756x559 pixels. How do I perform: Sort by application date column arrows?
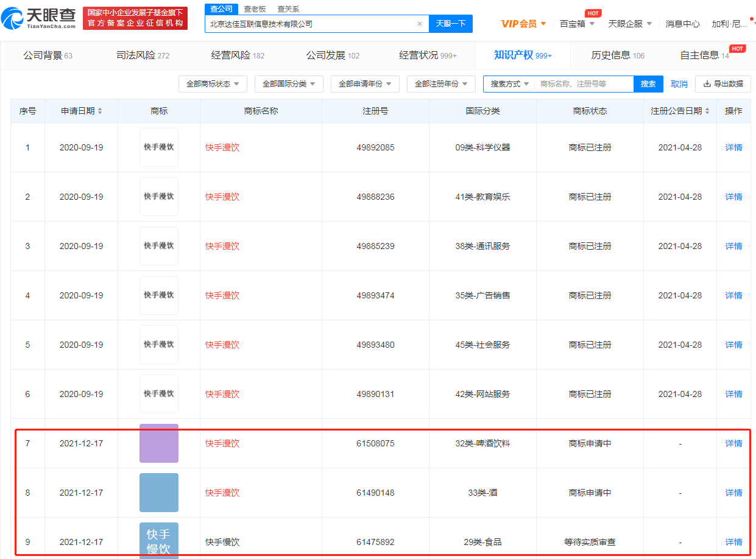[x=100, y=111]
